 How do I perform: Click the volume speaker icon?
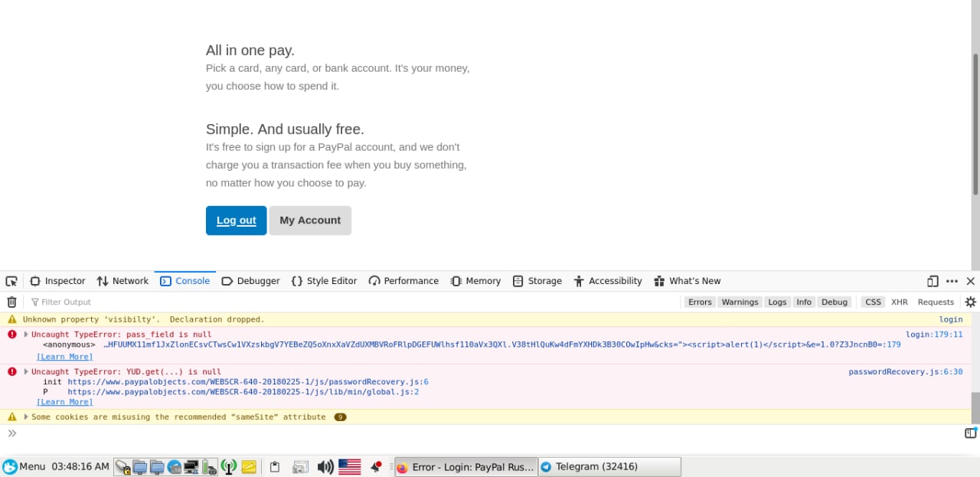coord(325,466)
